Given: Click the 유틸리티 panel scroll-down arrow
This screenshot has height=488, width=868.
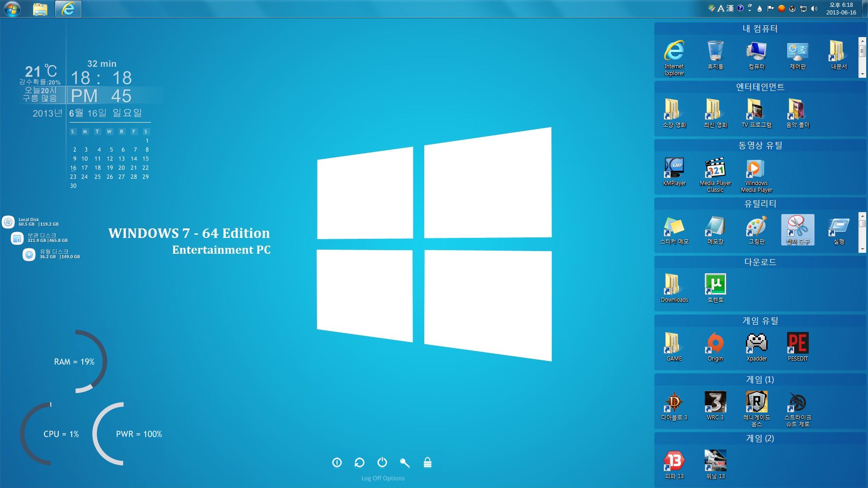Looking at the screenshot, I should [862, 249].
